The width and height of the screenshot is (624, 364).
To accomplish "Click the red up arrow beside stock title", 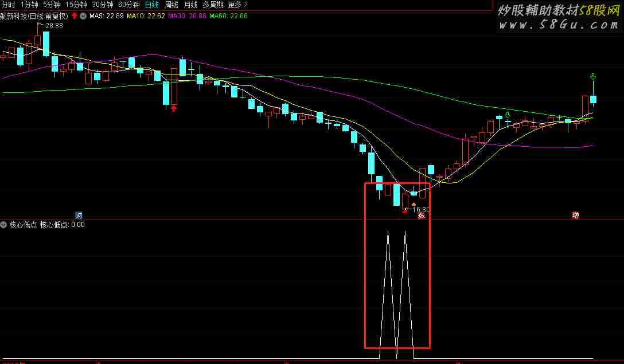I will pos(75,16).
